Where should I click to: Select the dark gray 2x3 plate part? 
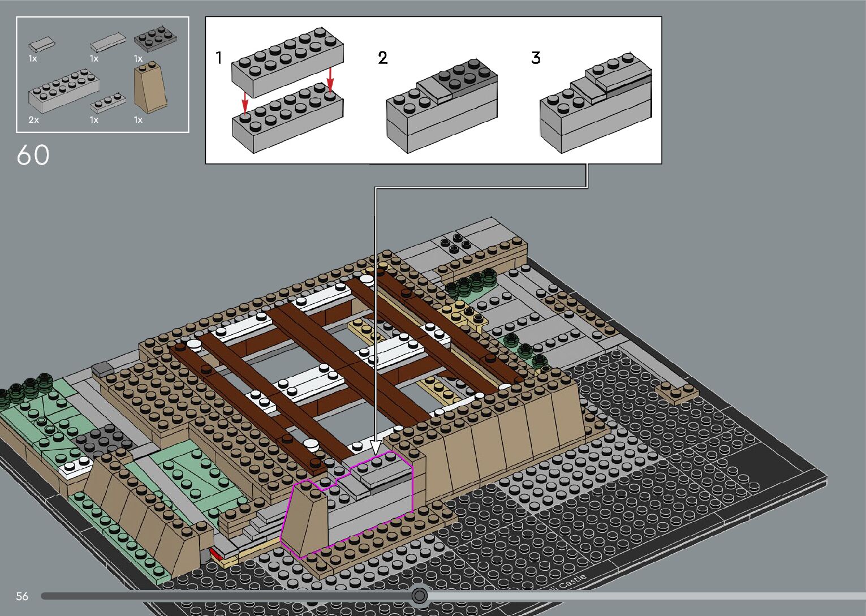[x=155, y=40]
